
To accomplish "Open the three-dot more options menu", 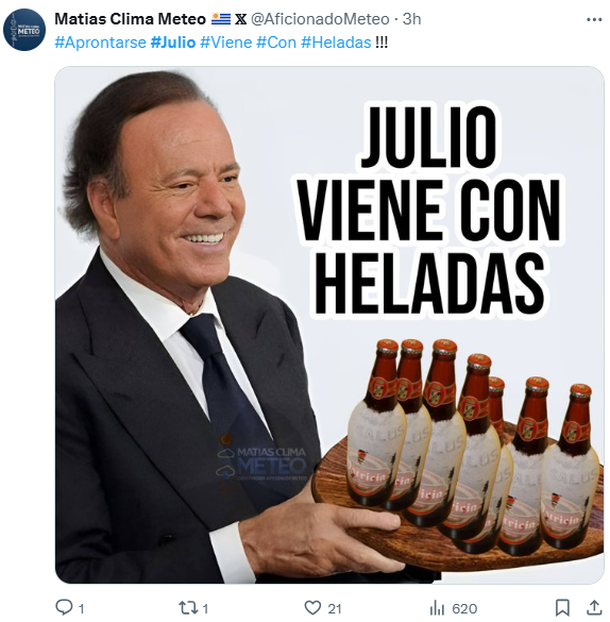I will pos(594,19).
